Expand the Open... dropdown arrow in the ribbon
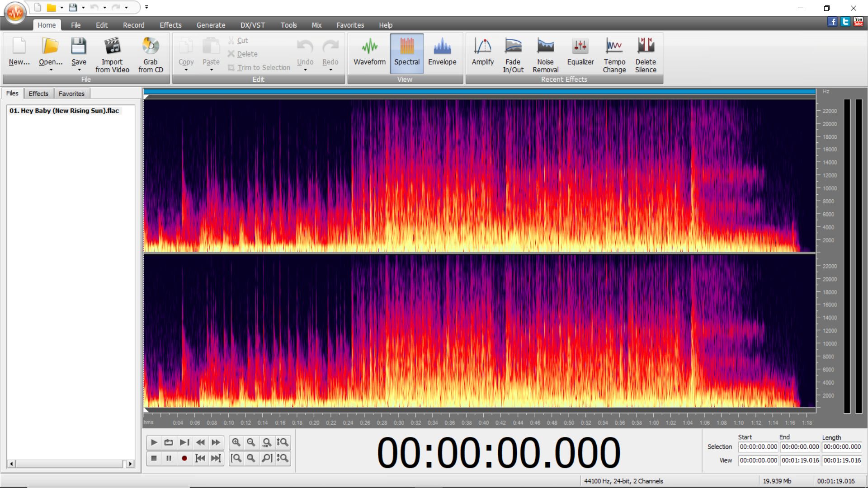The image size is (868, 488). (x=51, y=70)
